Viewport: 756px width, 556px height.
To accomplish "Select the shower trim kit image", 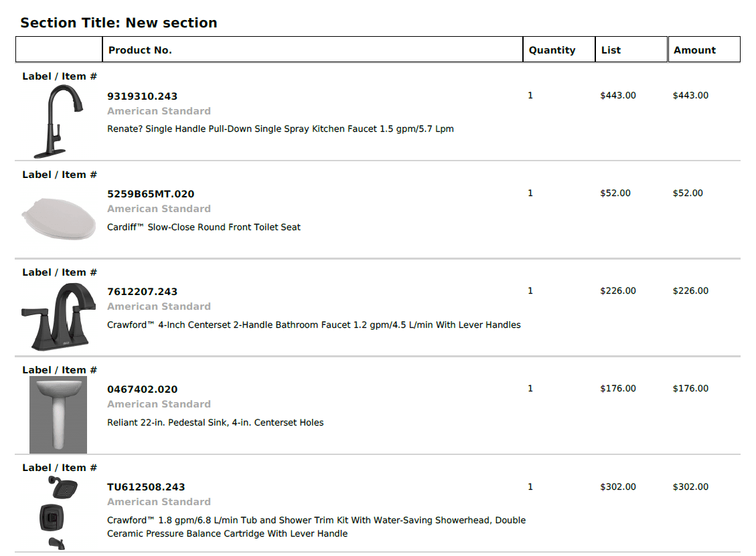I will (x=59, y=513).
